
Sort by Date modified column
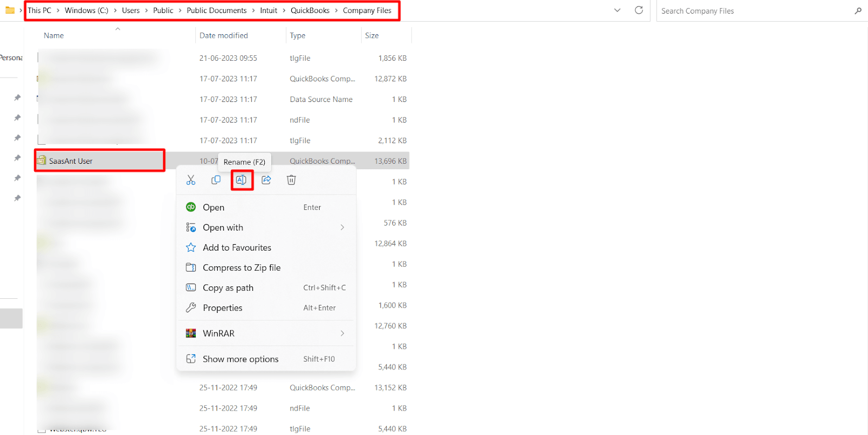click(x=224, y=35)
